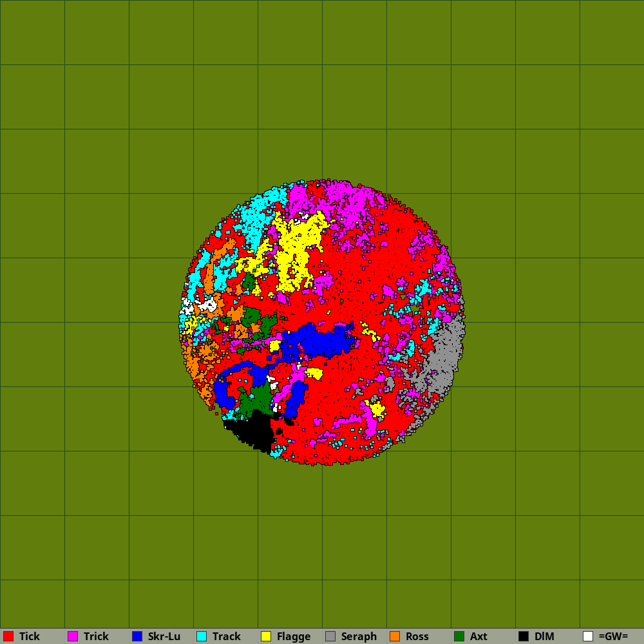Click the cyan Track color swatch

click(202, 636)
